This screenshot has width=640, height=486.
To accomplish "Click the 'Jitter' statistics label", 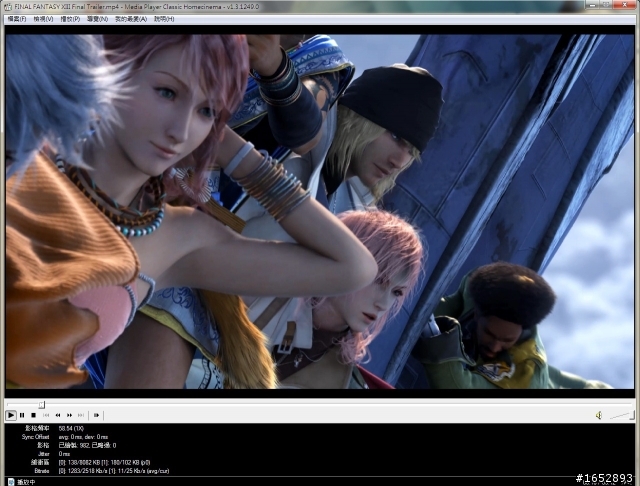I will (x=44, y=454).
